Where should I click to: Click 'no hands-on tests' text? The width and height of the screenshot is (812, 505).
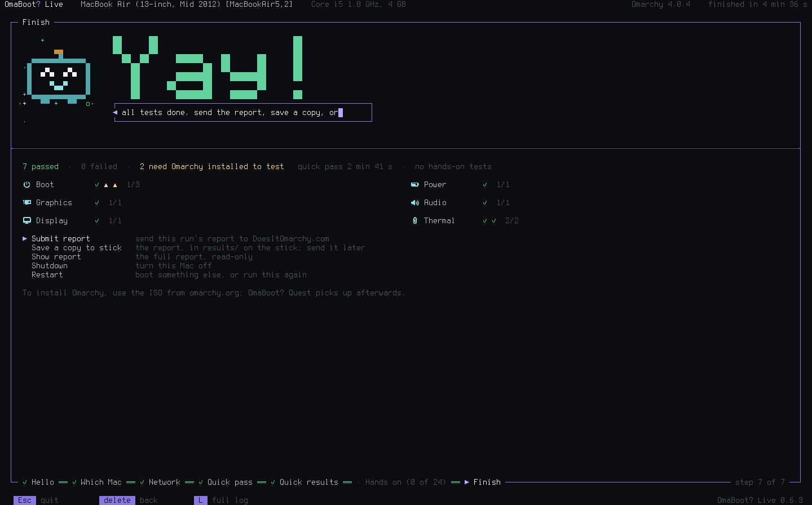(453, 166)
